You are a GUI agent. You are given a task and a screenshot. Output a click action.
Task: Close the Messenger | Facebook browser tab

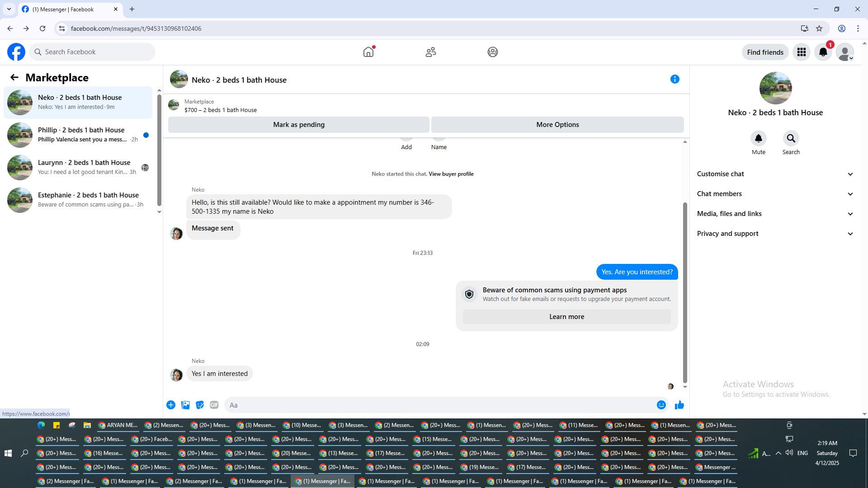pyautogui.click(x=116, y=9)
